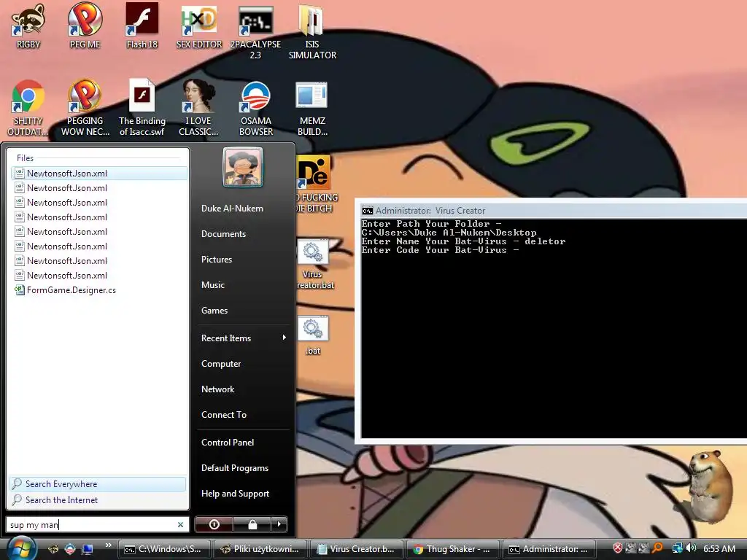
Task: Click the red shield security tray icon
Action: click(x=617, y=548)
